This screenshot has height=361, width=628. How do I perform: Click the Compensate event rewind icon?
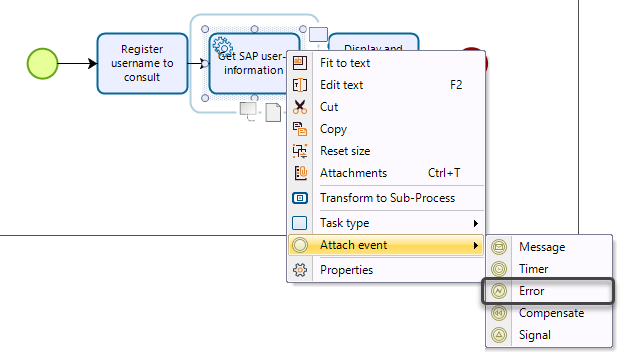[x=499, y=313]
